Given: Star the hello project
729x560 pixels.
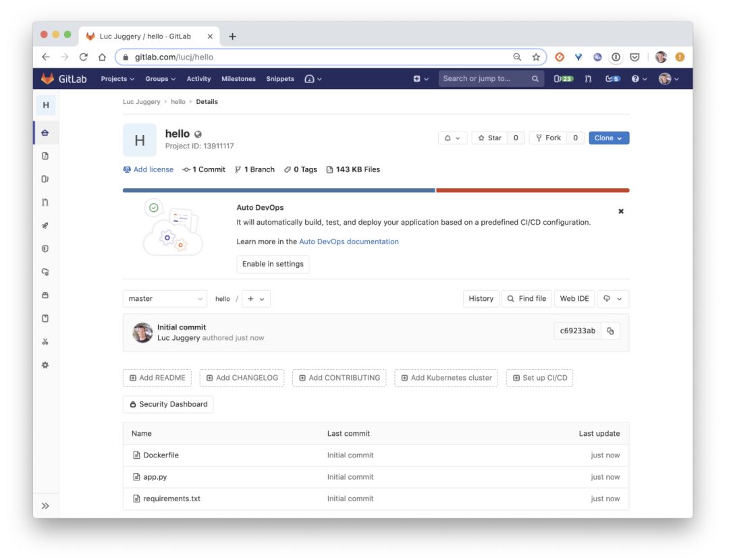Looking at the screenshot, I should 489,138.
